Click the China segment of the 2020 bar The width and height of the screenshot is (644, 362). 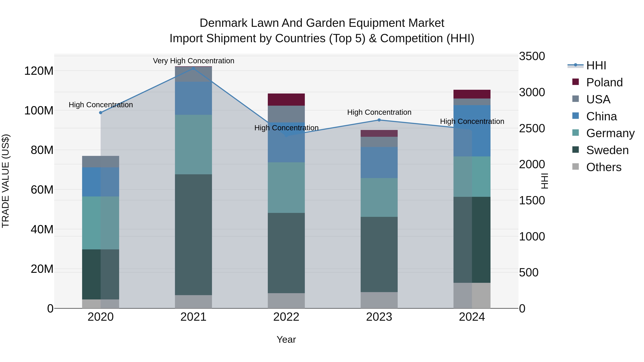point(101,182)
